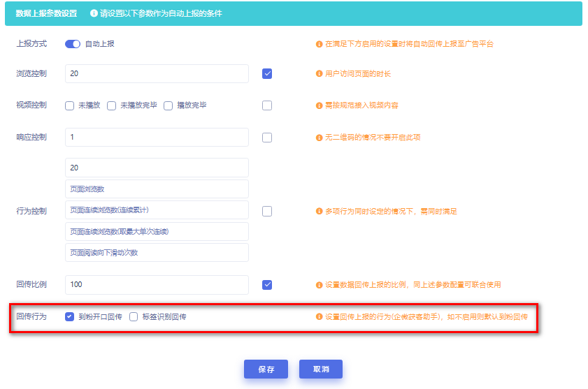588x389 pixels.
Task: Click the info icon beside 需按规范接入视频内容
Action: tap(320, 105)
